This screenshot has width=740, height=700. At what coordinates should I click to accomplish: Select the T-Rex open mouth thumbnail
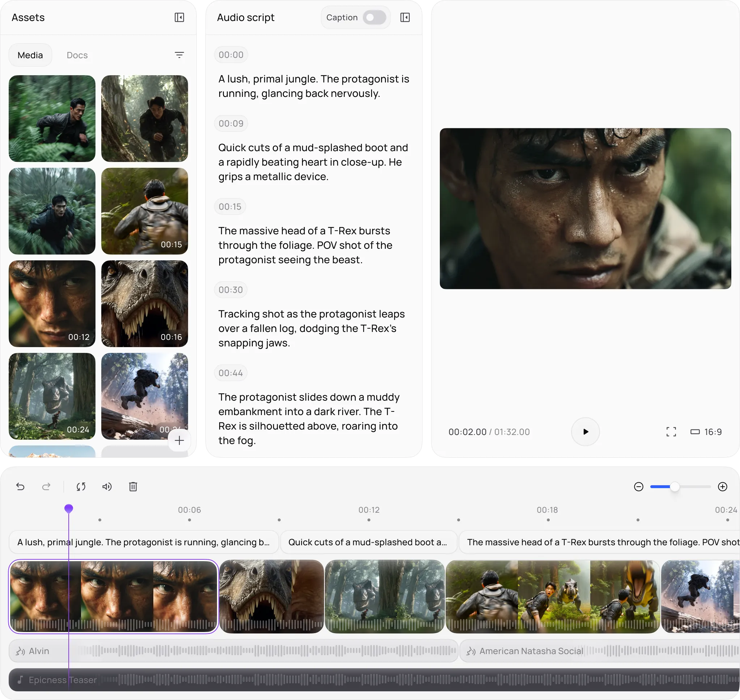click(144, 303)
